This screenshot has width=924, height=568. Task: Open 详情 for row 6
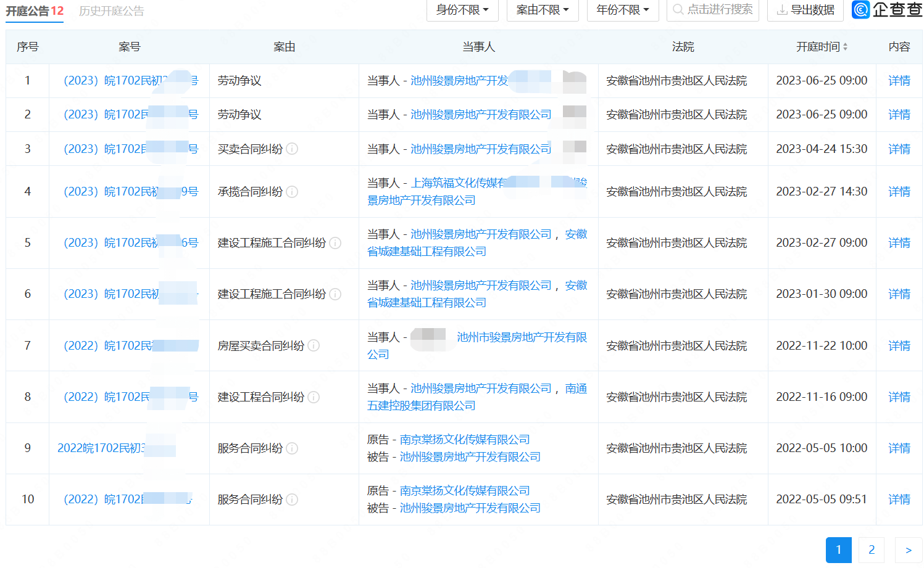899,294
